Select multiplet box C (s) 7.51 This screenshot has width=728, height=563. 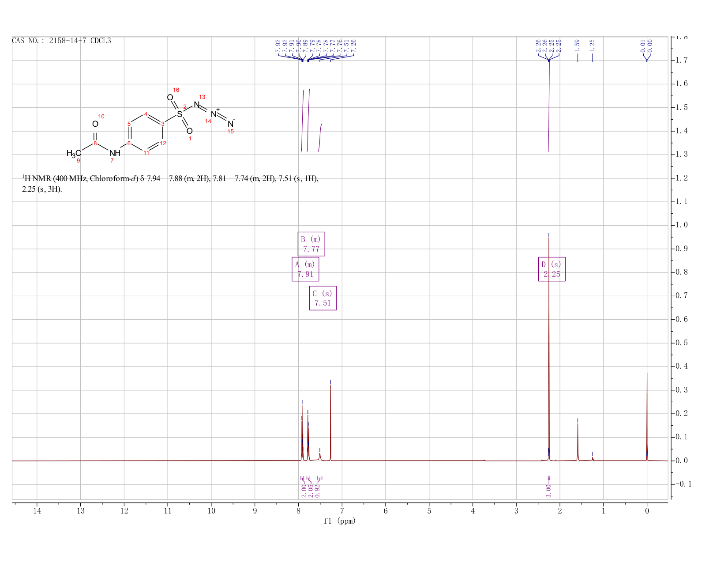[323, 298]
